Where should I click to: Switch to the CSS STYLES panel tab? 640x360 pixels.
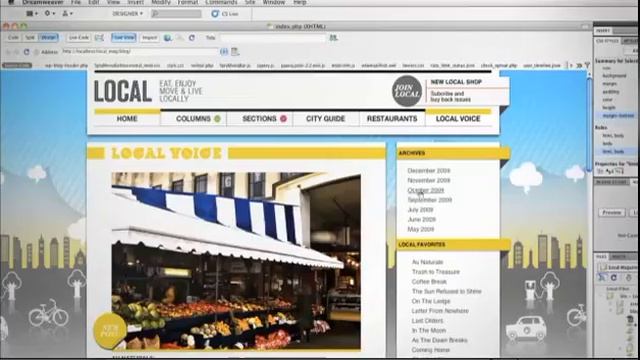pyautogui.click(x=607, y=41)
